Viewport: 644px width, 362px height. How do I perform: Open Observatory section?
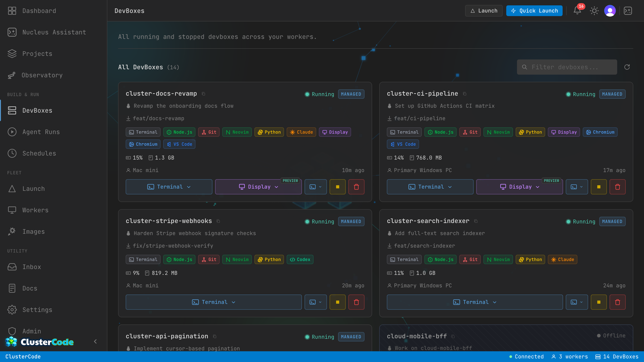pos(53,75)
